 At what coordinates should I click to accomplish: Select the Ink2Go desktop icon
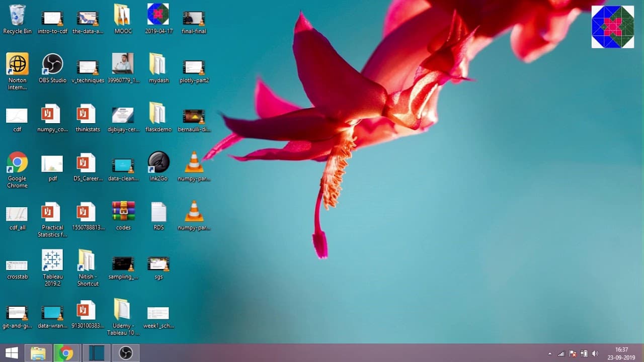tap(158, 166)
